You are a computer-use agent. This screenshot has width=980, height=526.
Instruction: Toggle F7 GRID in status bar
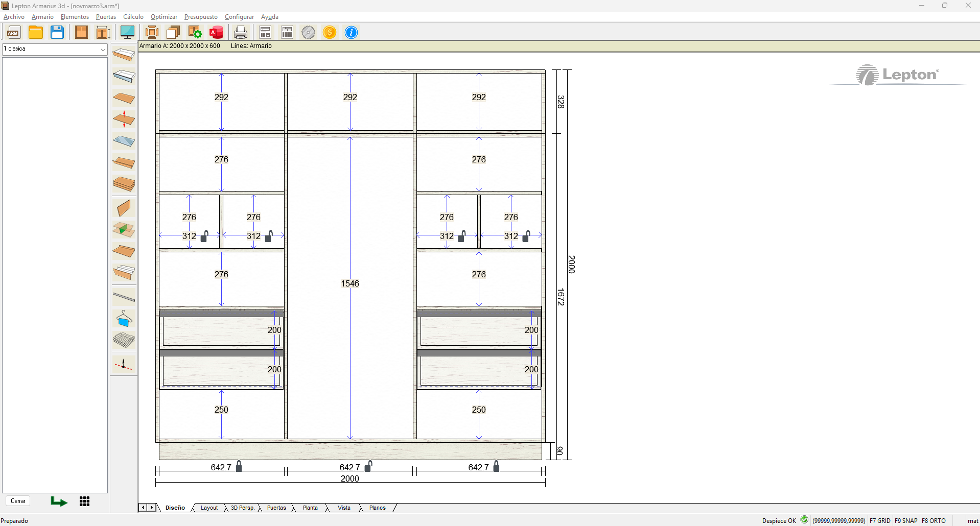tap(880, 521)
